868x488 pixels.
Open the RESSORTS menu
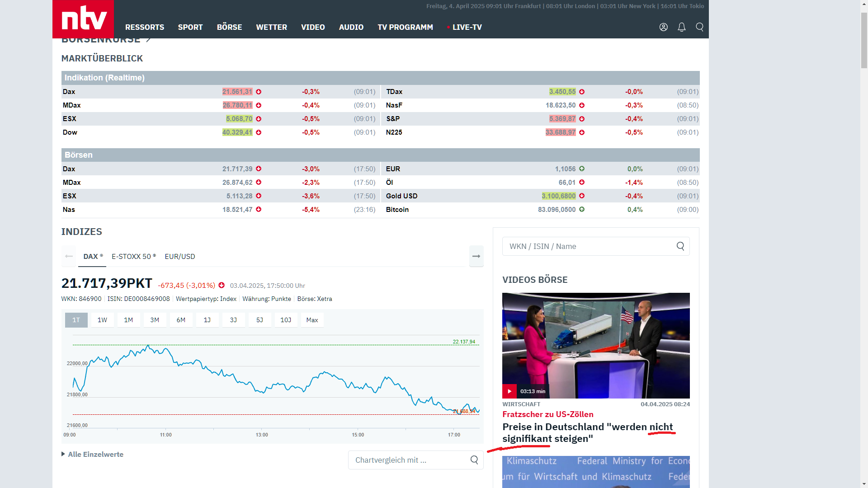[x=145, y=27]
